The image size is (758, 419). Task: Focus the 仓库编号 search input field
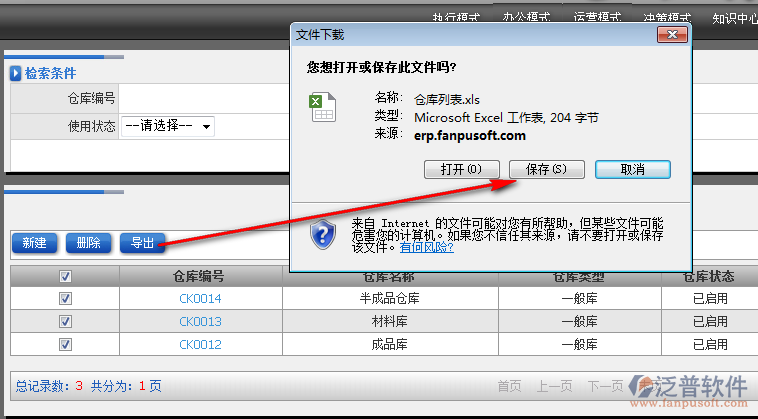pyautogui.click(x=200, y=98)
